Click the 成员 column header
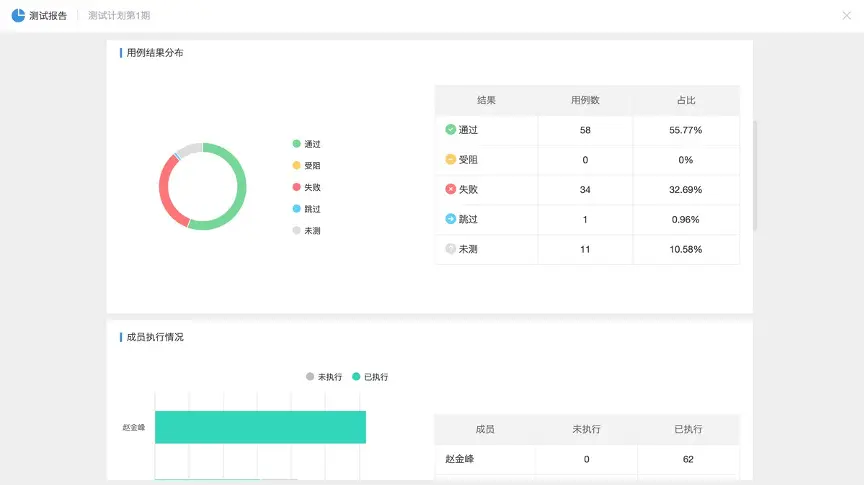The width and height of the screenshot is (864, 485). 485,429
